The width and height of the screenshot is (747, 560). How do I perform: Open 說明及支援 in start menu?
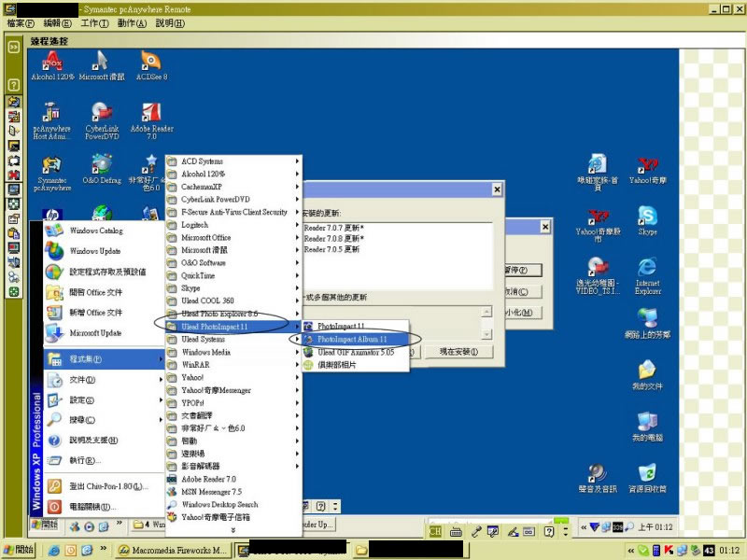104,440
